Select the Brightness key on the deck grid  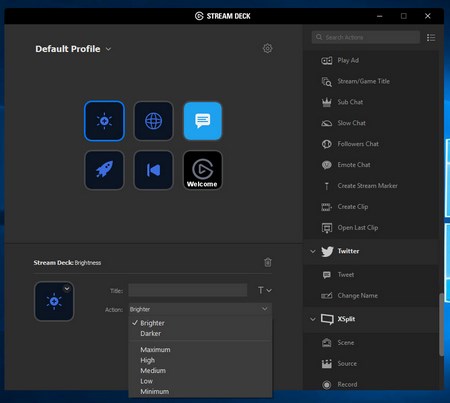tap(104, 121)
